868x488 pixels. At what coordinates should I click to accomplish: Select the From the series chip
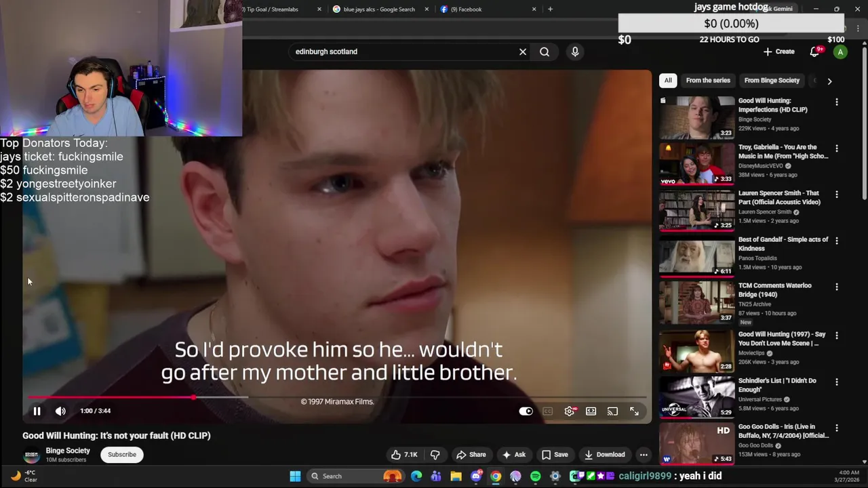pos(708,80)
